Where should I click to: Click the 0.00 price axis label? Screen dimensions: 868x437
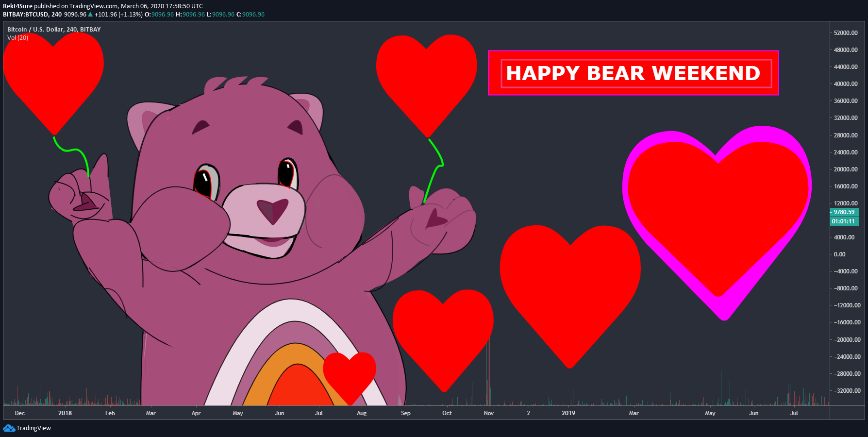point(839,254)
